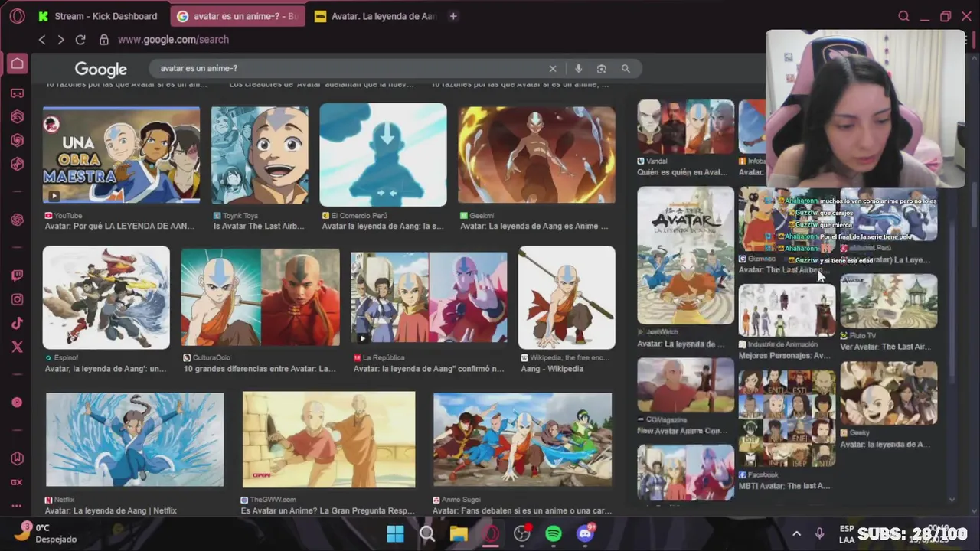Open the Netflix Katara waterbending image

click(135, 440)
